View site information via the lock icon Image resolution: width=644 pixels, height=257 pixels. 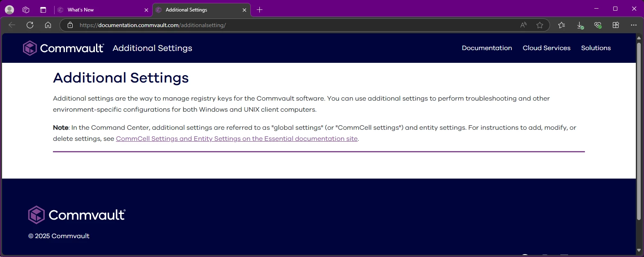tap(70, 25)
